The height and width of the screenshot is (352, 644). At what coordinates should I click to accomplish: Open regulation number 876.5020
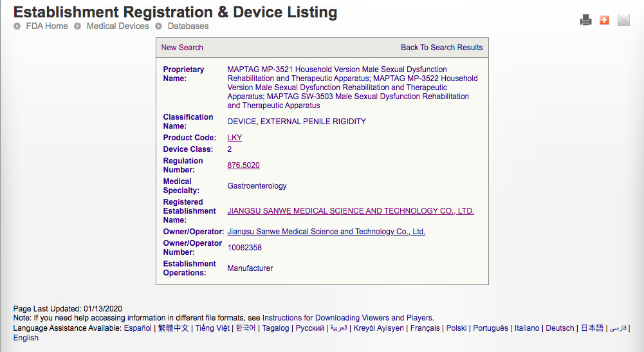[243, 165]
